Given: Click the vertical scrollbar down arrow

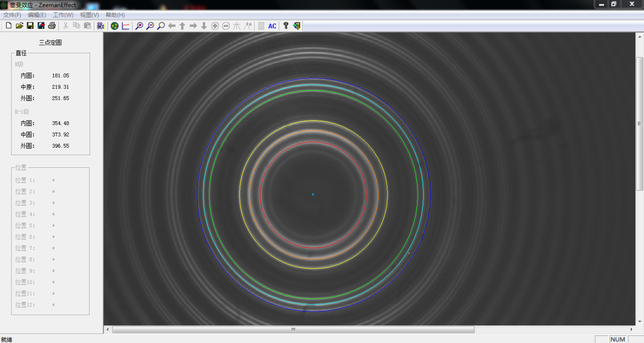Looking at the screenshot, I should tap(639, 322).
